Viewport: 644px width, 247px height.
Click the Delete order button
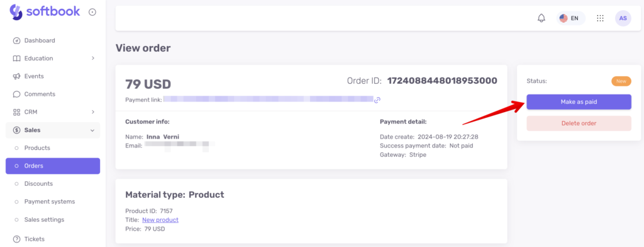[x=579, y=123]
